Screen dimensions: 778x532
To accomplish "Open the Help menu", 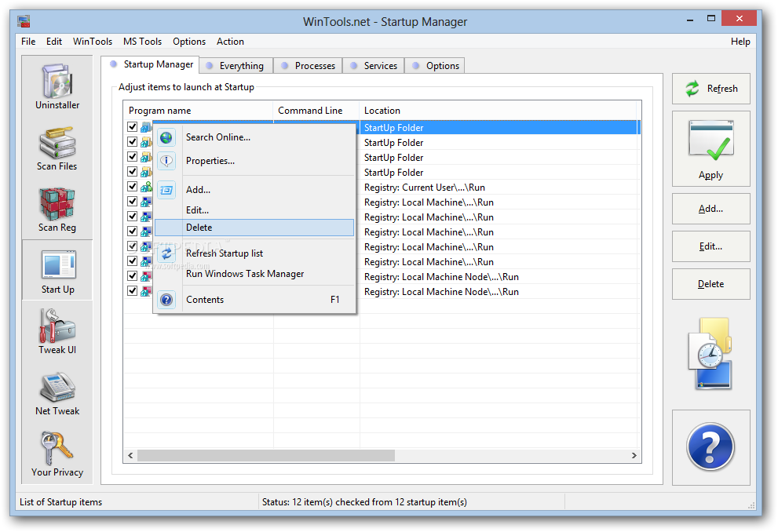I will click(740, 42).
